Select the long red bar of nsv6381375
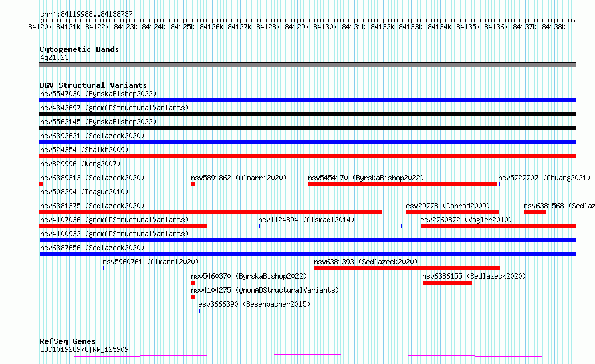This screenshot has width=595, height=364. [211, 212]
